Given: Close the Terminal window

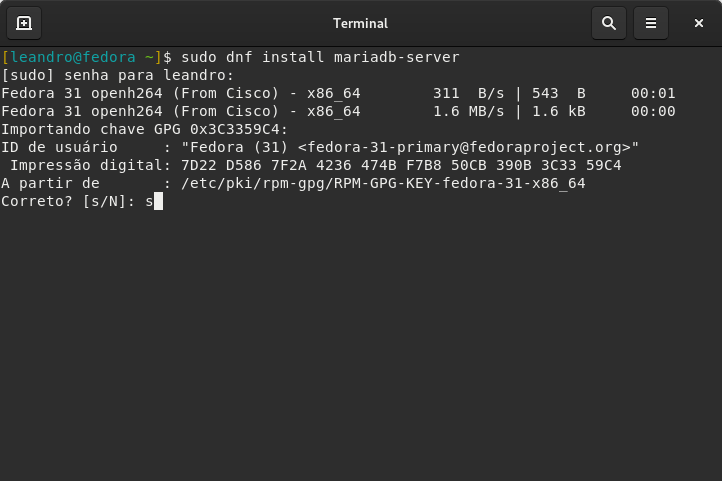Looking at the screenshot, I should pyautogui.click(x=699, y=22).
